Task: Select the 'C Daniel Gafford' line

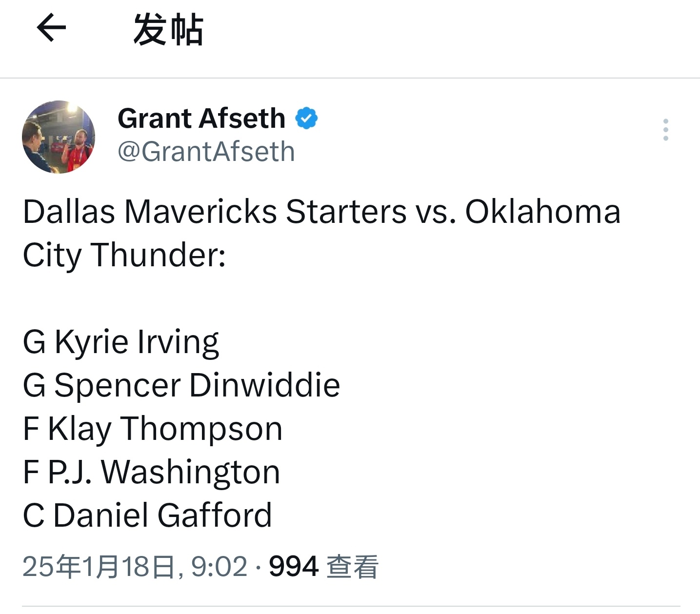Action: click(147, 515)
